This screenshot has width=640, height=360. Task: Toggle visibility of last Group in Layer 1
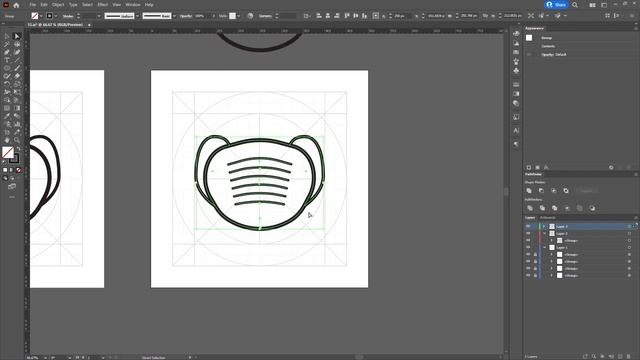click(x=528, y=275)
